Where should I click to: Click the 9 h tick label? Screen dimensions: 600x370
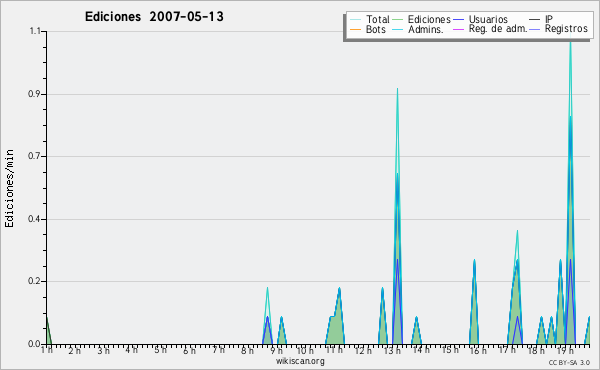point(276,350)
